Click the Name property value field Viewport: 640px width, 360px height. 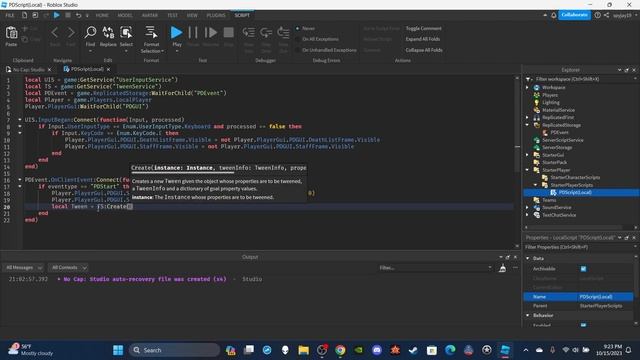pos(605,297)
